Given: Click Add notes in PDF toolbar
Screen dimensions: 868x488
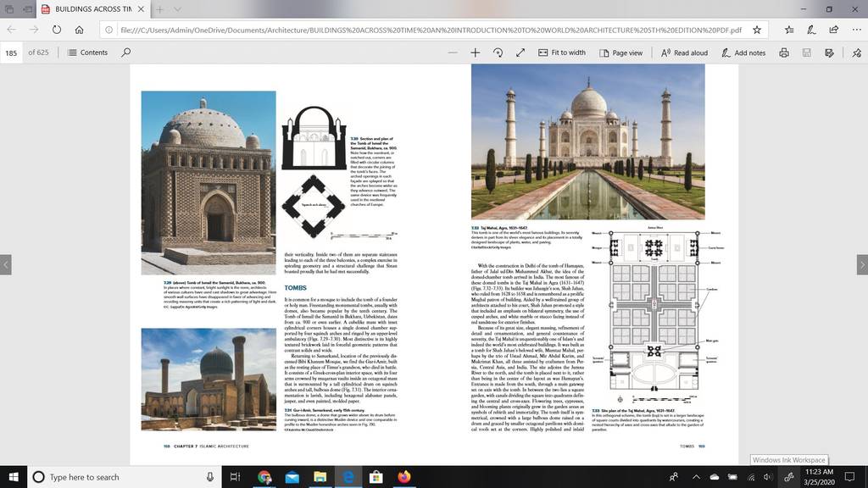Looking at the screenshot, I should pyautogui.click(x=743, y=53).
